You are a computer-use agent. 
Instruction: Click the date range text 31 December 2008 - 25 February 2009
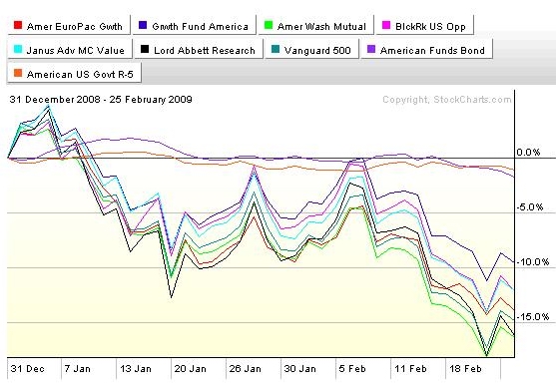101,99
